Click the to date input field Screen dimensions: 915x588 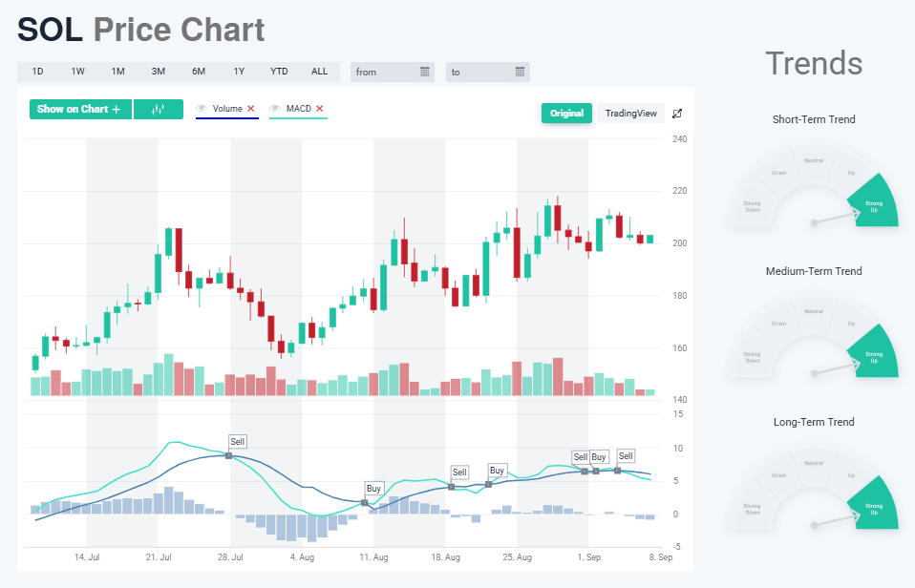[x=479, y=72]
